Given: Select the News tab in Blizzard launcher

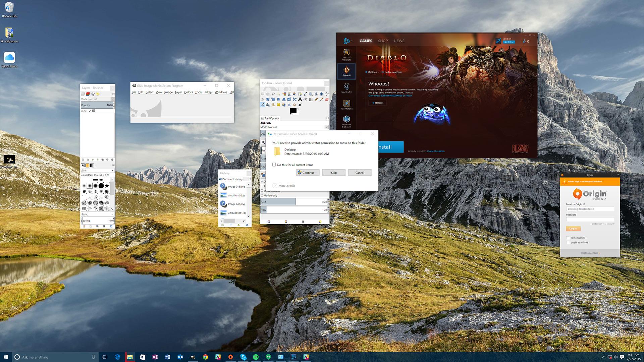Looking at the screenshot, I should (399, 41).
